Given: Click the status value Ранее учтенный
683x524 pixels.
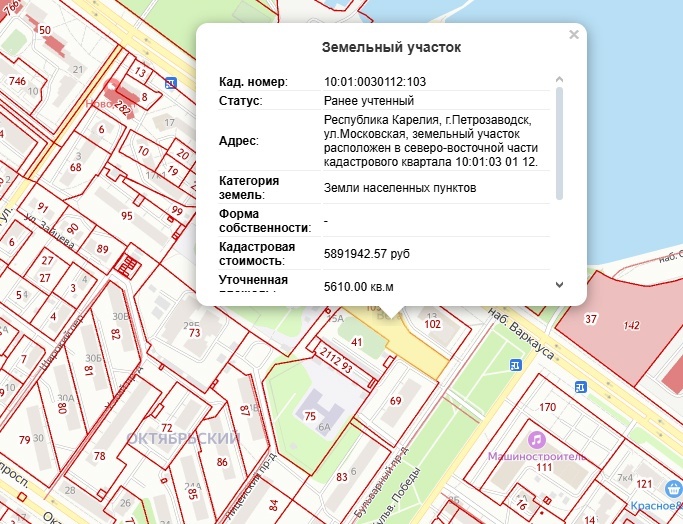Looking at the screenshot, I should (x=369, y=101).
